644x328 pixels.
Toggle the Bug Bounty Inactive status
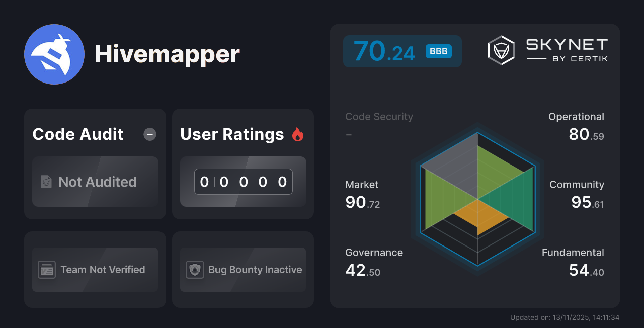point(243,270)
